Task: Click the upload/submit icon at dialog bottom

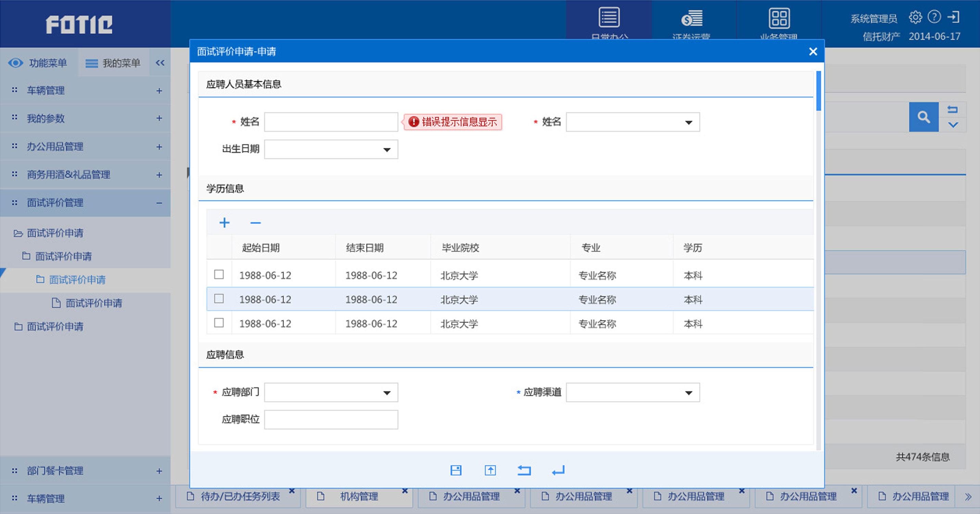Action: (x=491, y=470)
